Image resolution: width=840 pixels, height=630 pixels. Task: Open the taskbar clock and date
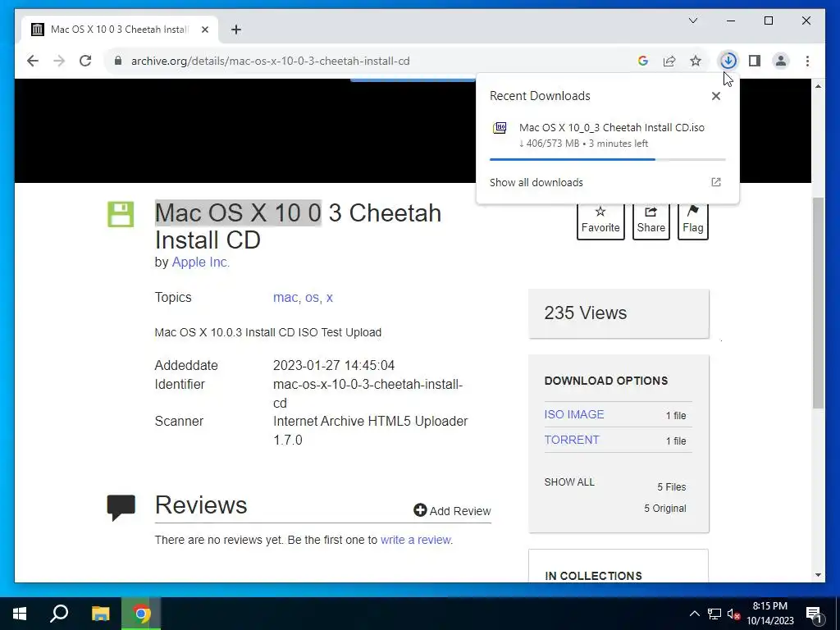tap(770, 614)
